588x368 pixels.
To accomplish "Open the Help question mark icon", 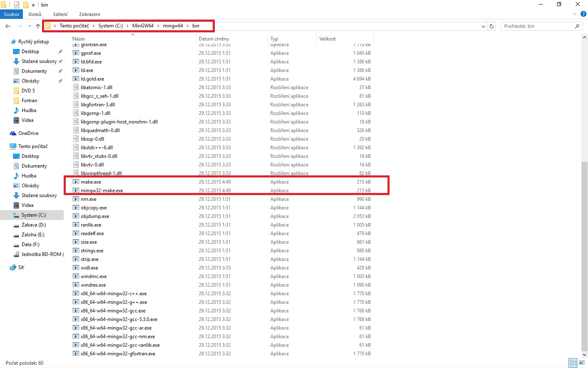I will coord(584,14).
